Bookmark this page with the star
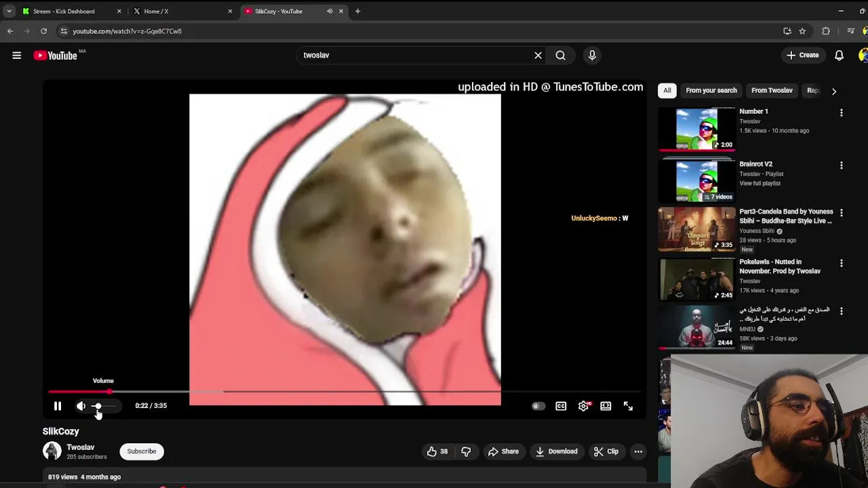 tap(802, 31)
